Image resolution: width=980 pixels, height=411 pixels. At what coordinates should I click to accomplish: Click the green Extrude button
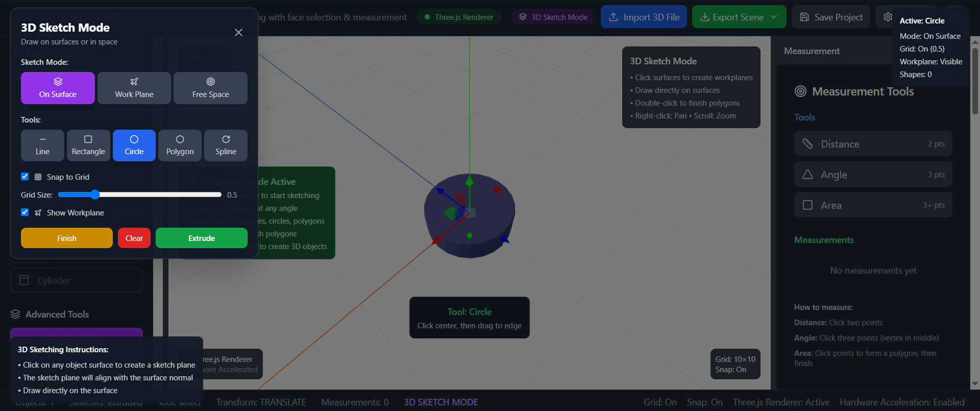[202, 238]
